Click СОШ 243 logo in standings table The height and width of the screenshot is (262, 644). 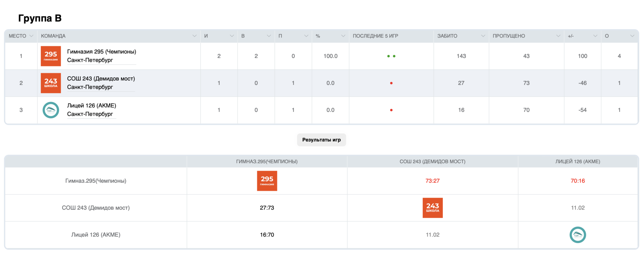[x=51, y=83]
